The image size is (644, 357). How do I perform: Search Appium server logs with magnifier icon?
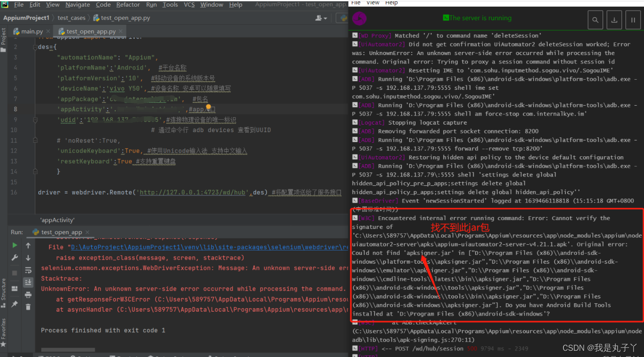click(595, 20)
